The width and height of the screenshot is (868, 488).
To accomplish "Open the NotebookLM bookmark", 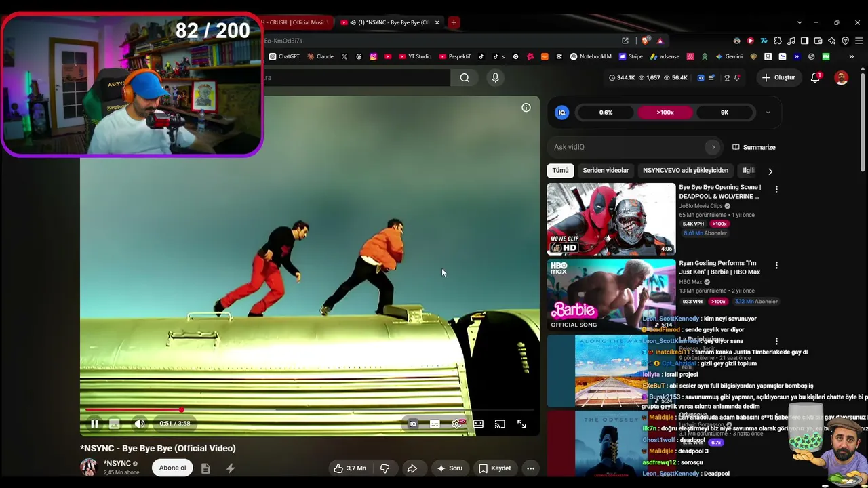I will pyautogui.click(x=590, y=56).
